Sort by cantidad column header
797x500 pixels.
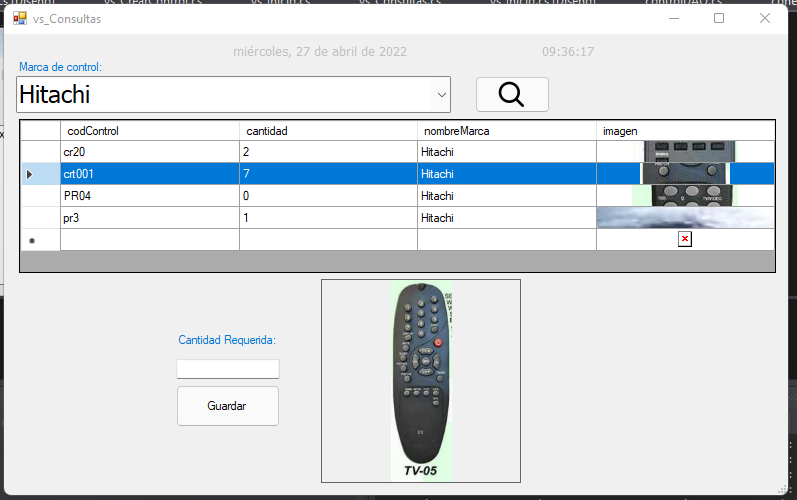click(328, 131)
